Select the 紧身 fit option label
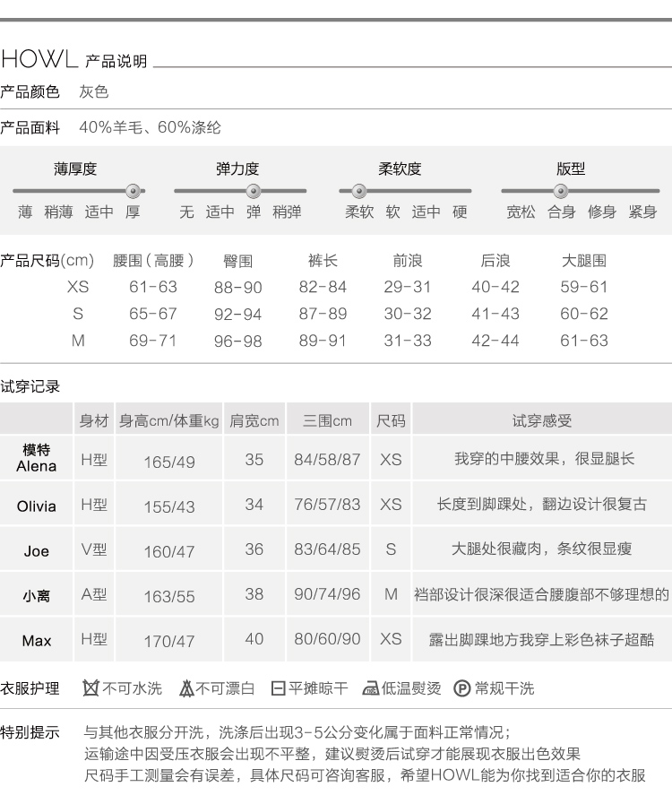Viewport: 672px width, 804px height. coord(642,212)
